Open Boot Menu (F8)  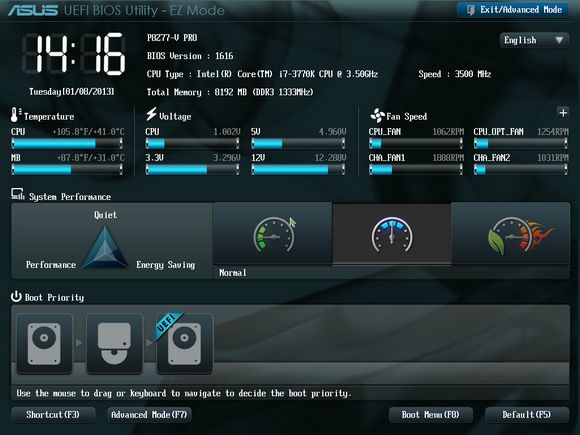click(x=431, y=415)
